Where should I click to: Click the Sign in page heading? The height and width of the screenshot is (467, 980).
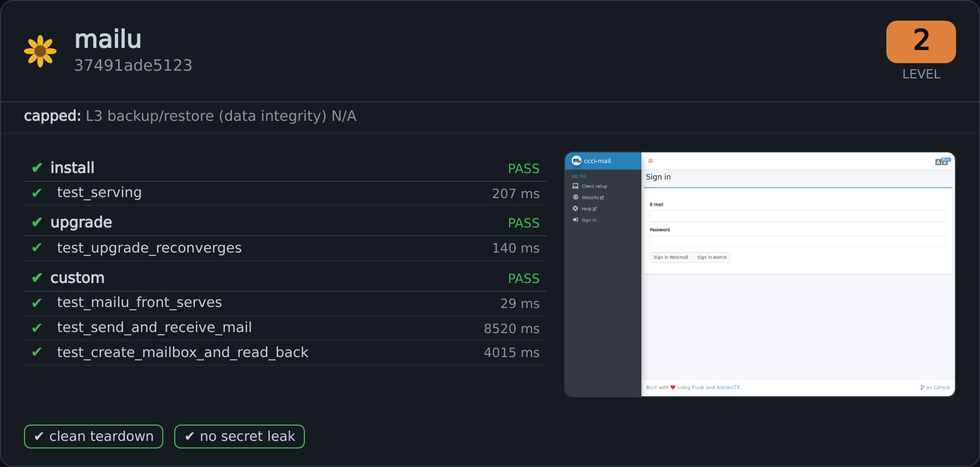[658, 177]
